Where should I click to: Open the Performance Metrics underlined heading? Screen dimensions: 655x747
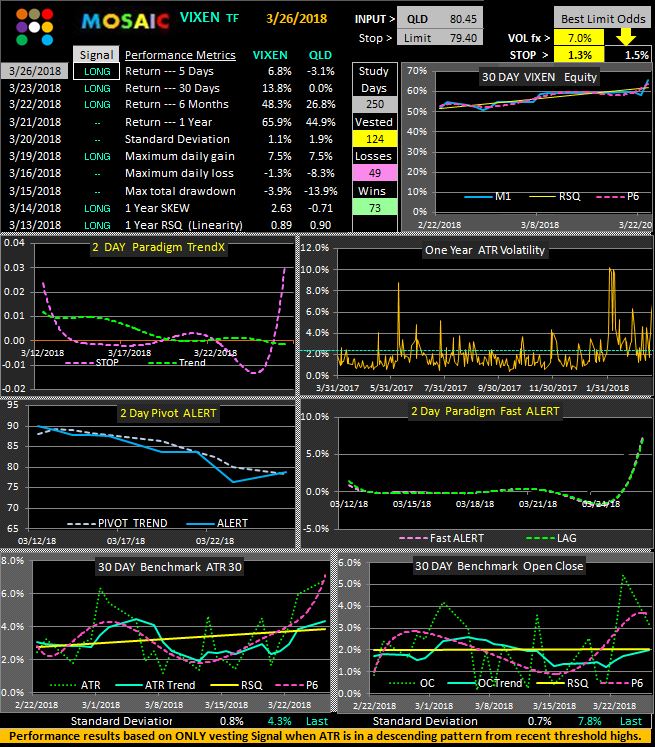point(180,55)
